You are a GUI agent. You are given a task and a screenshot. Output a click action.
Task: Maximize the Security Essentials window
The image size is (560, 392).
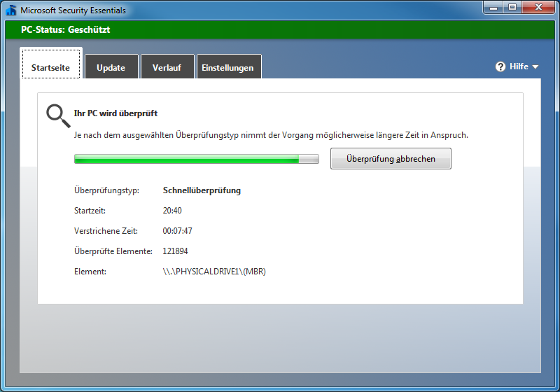[x=512, y=7]
